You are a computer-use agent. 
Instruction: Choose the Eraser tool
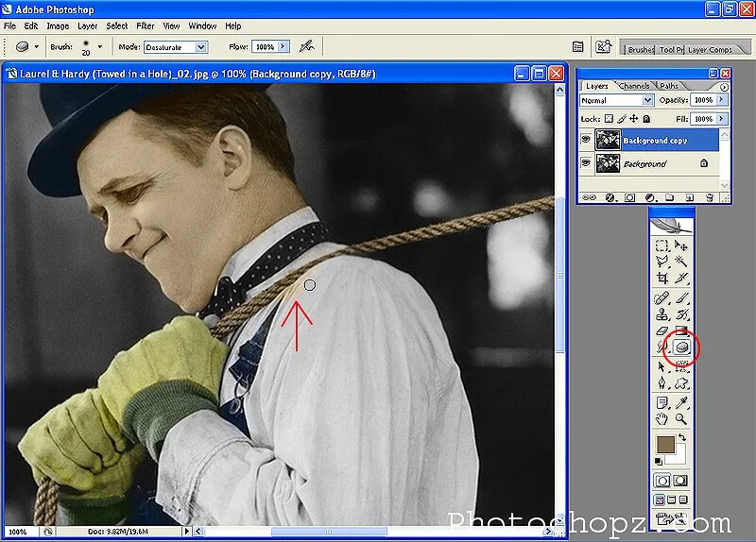point(662,330)
